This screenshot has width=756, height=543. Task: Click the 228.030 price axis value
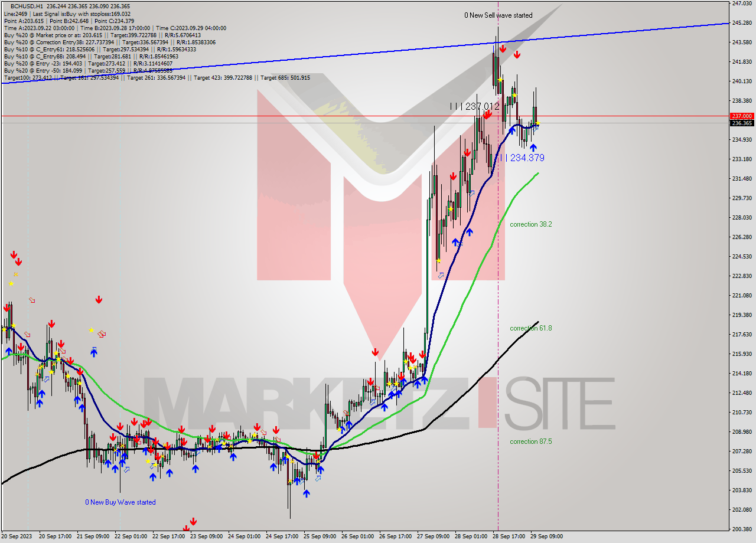tap(741, 218)
